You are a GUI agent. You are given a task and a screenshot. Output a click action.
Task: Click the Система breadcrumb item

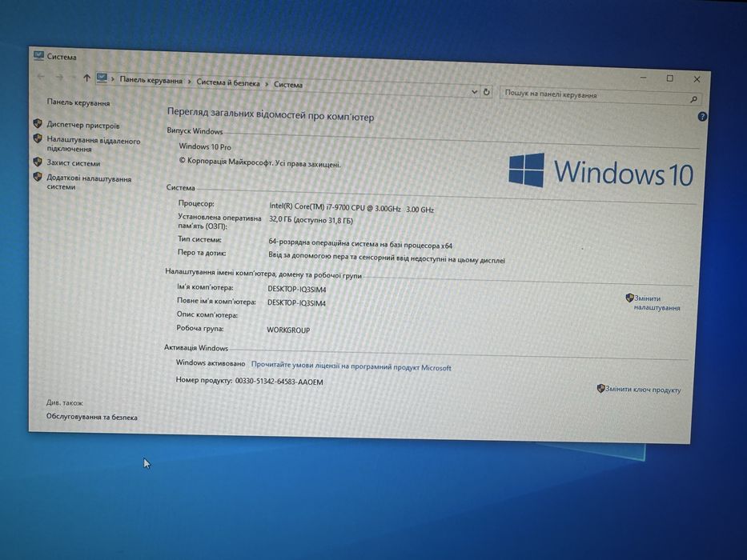click(288, 85)
